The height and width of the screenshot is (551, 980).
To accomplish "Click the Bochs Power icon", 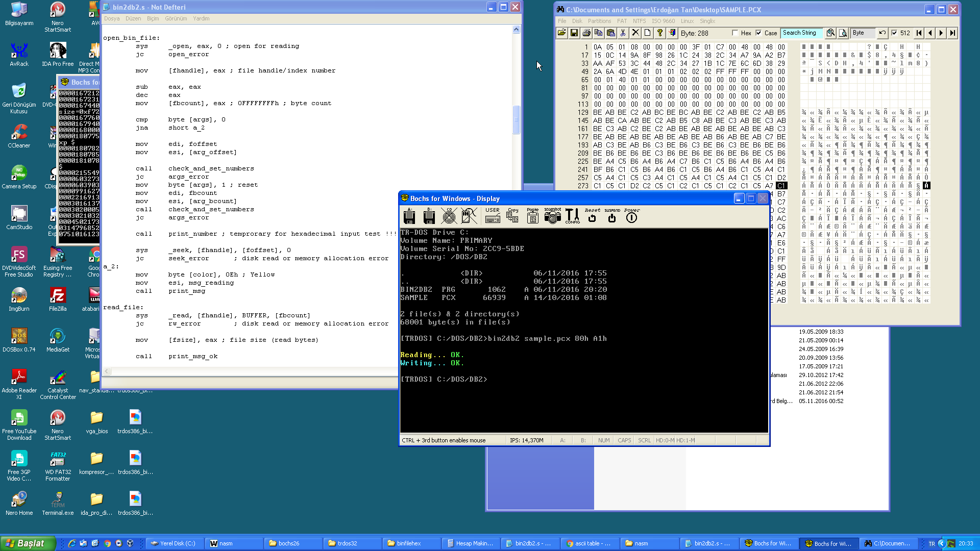I will click(631, 216).
